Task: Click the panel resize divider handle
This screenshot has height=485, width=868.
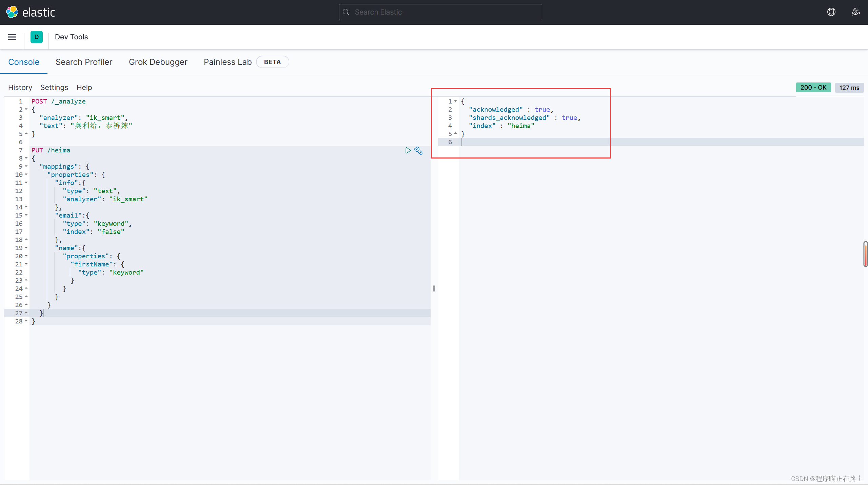Action: pyautogui.click(x=434, y=288)
